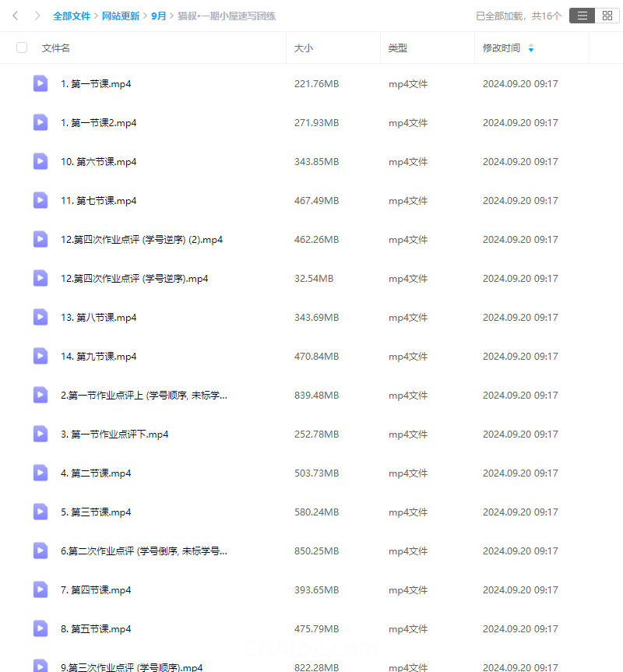Viewport: 623px width, 672px height.
Task: Toggle sort direction arrow beside 修改时间
Action: [x=531, y=48]
